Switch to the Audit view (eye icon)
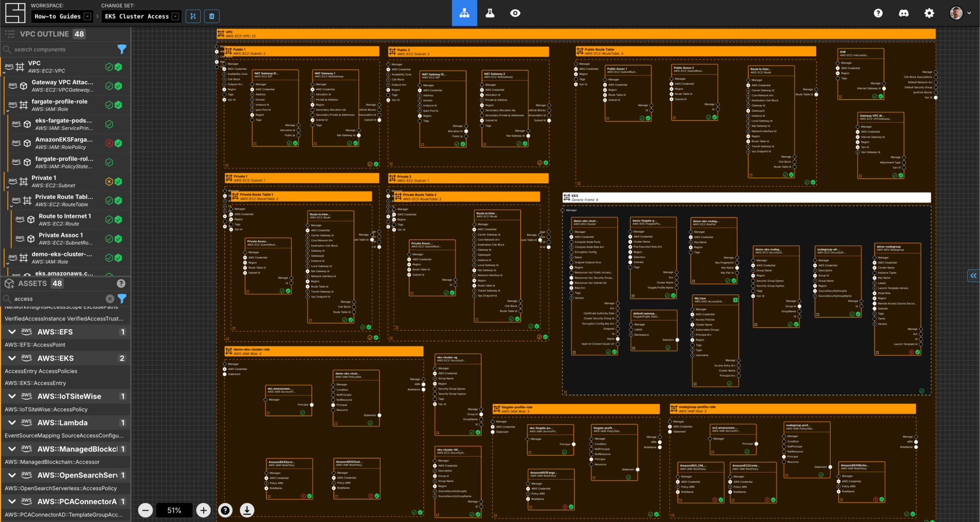This screenshot has width=980, height=522. pyautogui.click(x=515, y=13)
